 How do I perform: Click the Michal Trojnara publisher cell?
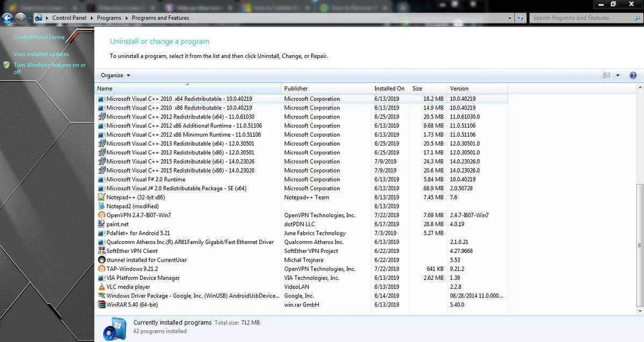click(304, 260)
